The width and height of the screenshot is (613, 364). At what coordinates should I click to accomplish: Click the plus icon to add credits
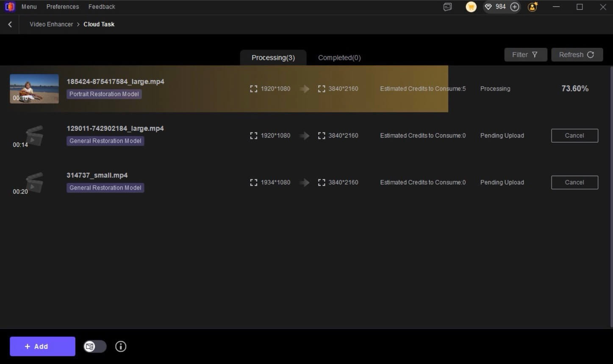[515, 7]
